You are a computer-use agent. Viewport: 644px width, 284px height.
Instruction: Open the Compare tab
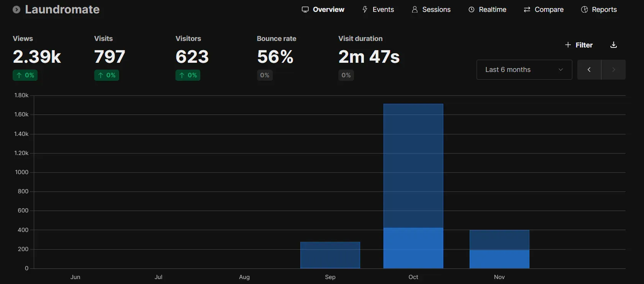point(543,10)
